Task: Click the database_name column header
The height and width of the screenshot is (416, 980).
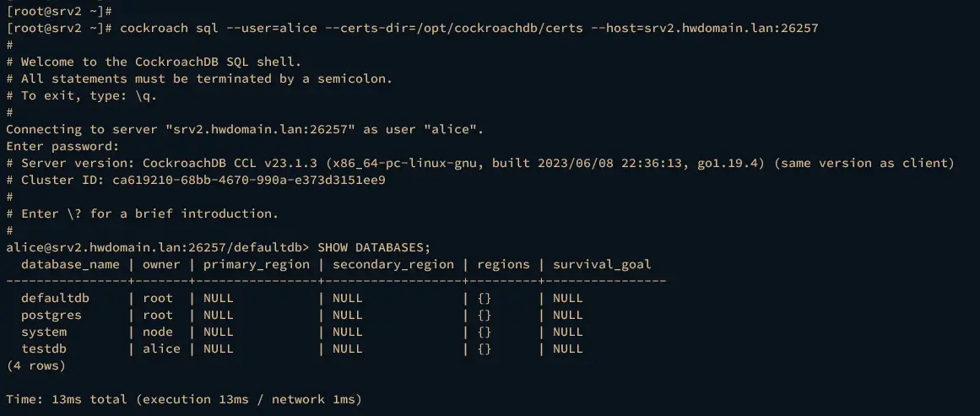Action: click(70, 264)
